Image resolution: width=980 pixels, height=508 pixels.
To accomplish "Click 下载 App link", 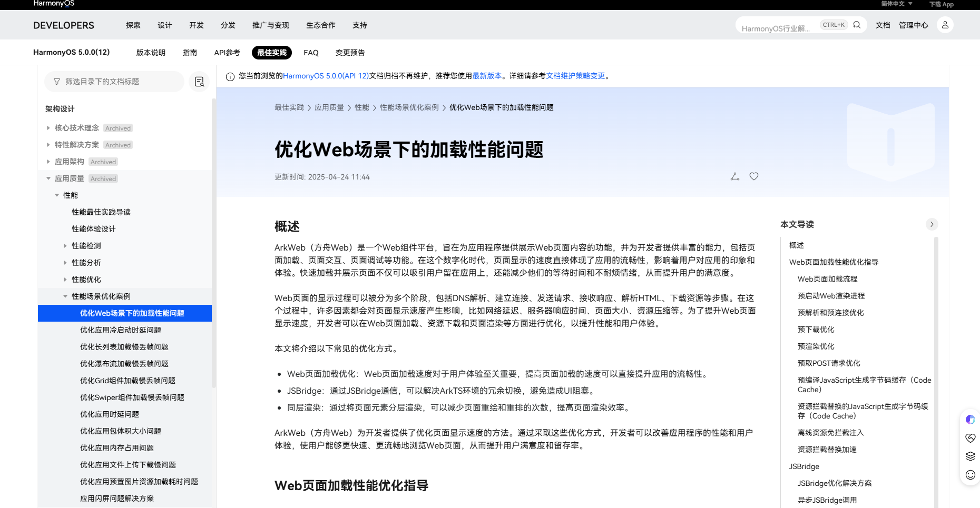I will (x=942, y=4).
